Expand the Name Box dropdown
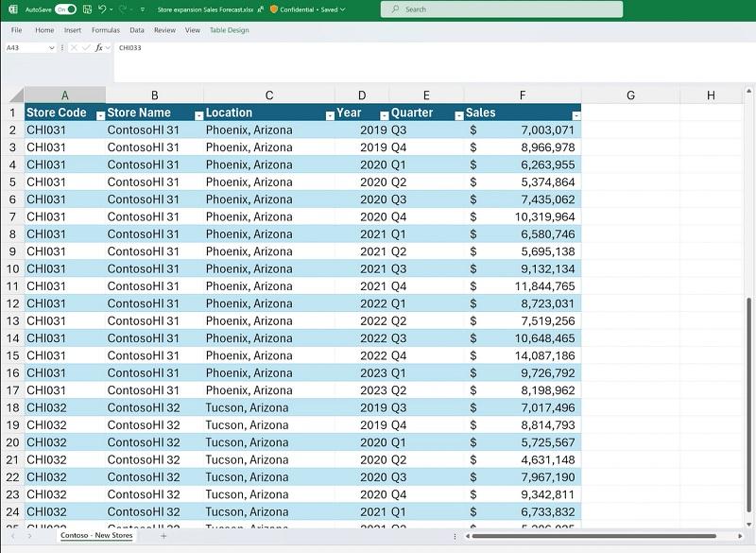Viewport: 756px width, 553px height. click(52, 47)
